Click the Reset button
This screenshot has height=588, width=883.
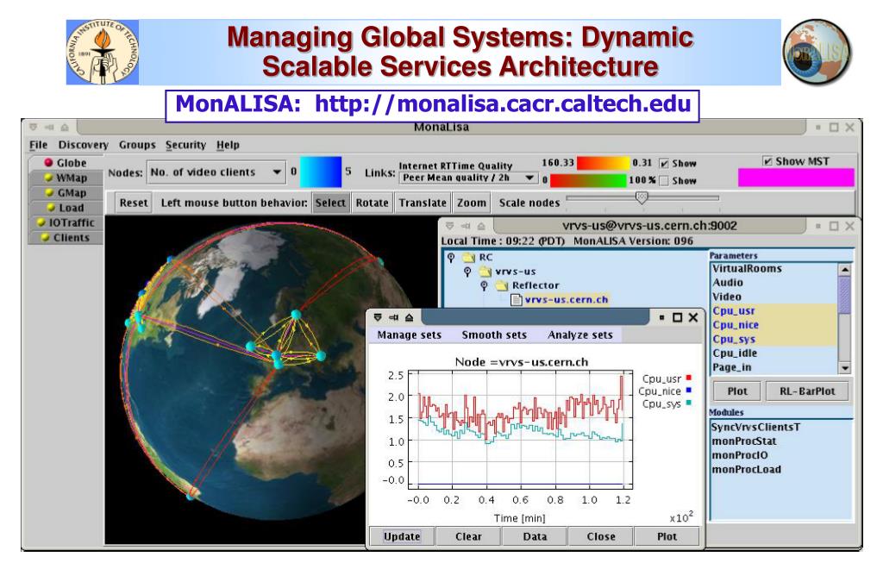pos(134,203)
